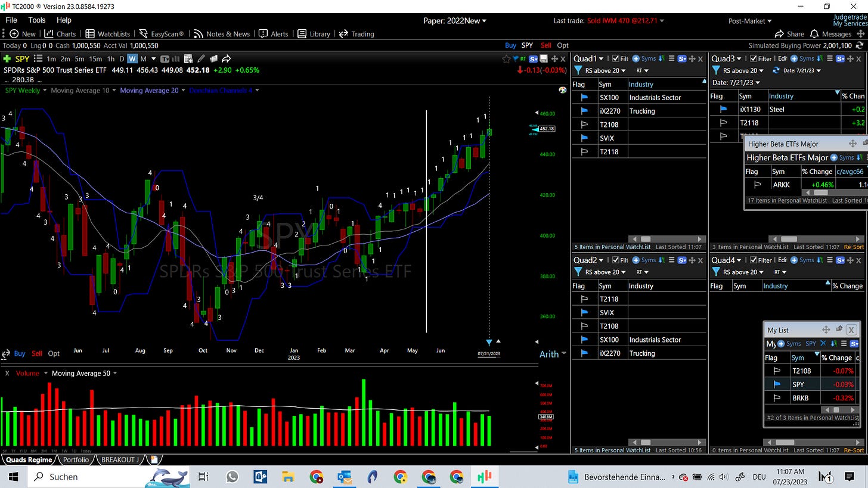868x488 pixels.
Task: Click the Arith scale button
Action: point(549,354)
